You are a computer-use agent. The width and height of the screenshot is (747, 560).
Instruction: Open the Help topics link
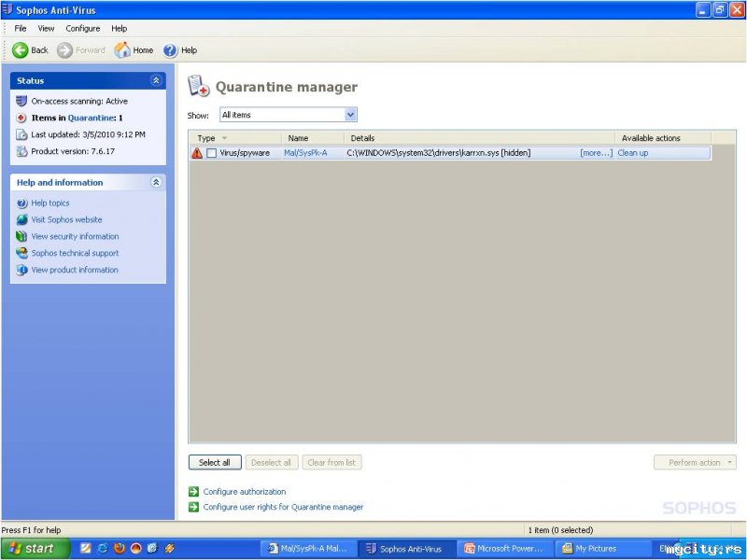(x=50, y=203)
